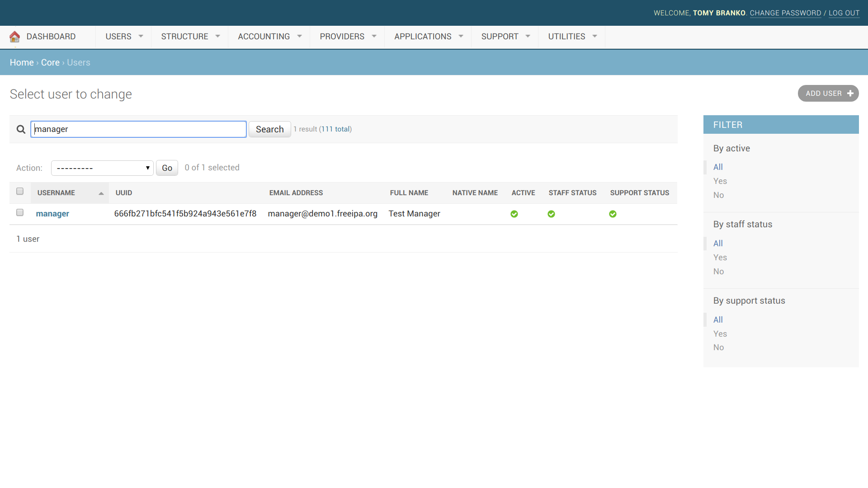This screenshot has height=488, width=868.
Task: Click the dashboard home icon
Action: coord(14,37)
